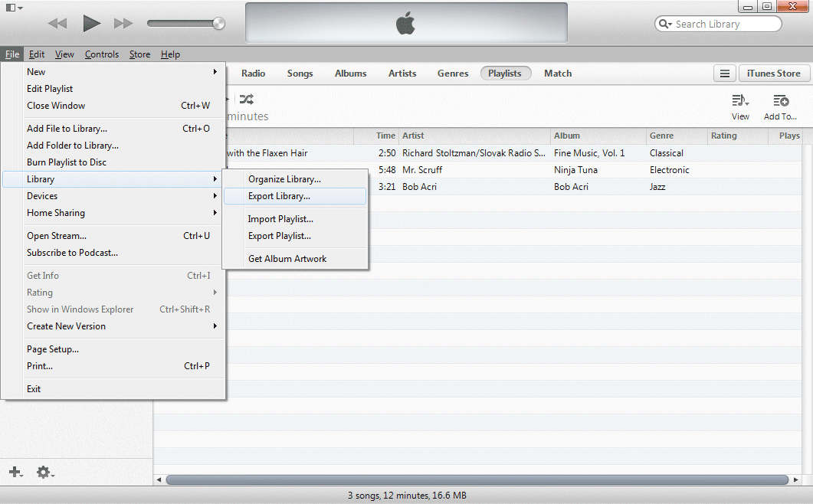The image size is (813, 504).
Task: Choose Organize Library
Action: pos(295,179)
